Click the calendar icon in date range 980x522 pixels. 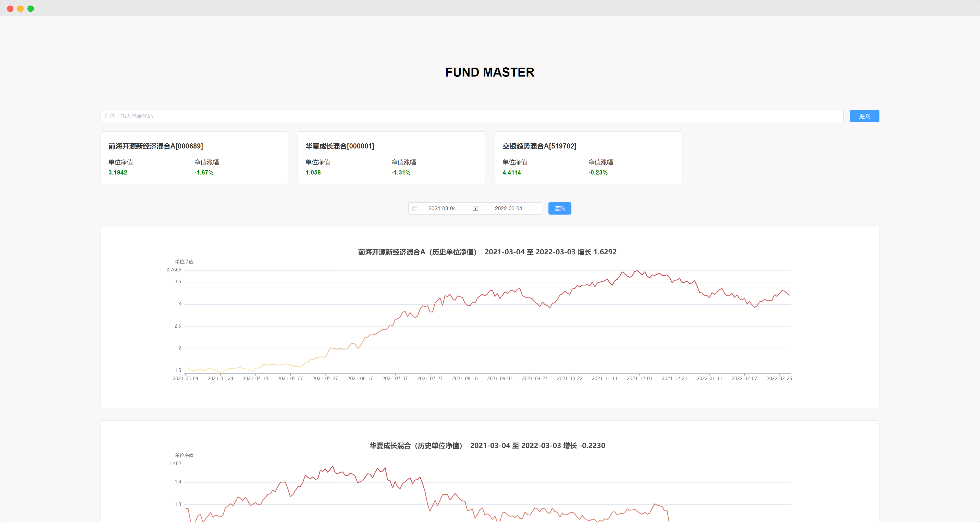(415, 209)
